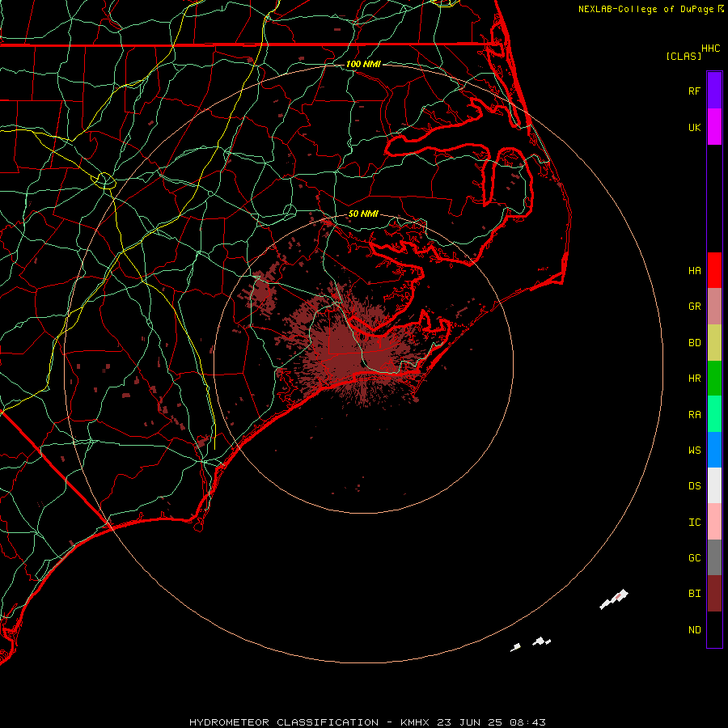Click the HA legend label
The image size is (728, 728).
pos(694,270)
